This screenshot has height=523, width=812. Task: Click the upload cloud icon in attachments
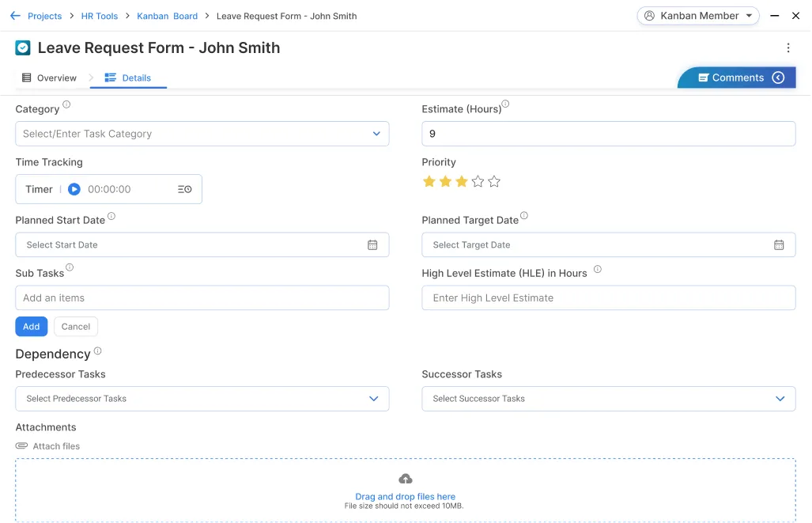(x=405, y=479)
